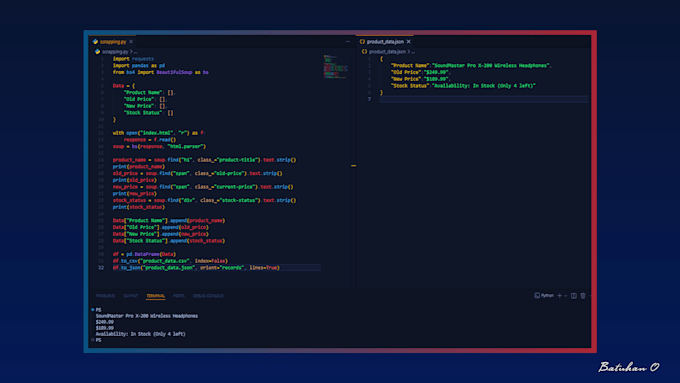This screenshot has height=383, width=680.
Task: Click the df.to_csv("product_data.csv") line
Action: (x=170, y=261)
